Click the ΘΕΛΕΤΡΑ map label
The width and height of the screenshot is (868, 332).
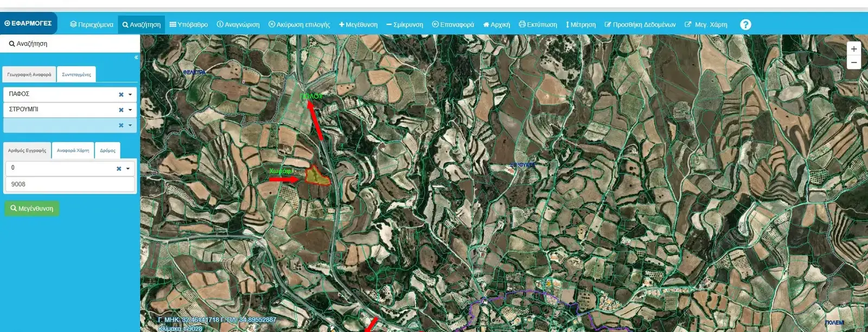tap(194, 72)
